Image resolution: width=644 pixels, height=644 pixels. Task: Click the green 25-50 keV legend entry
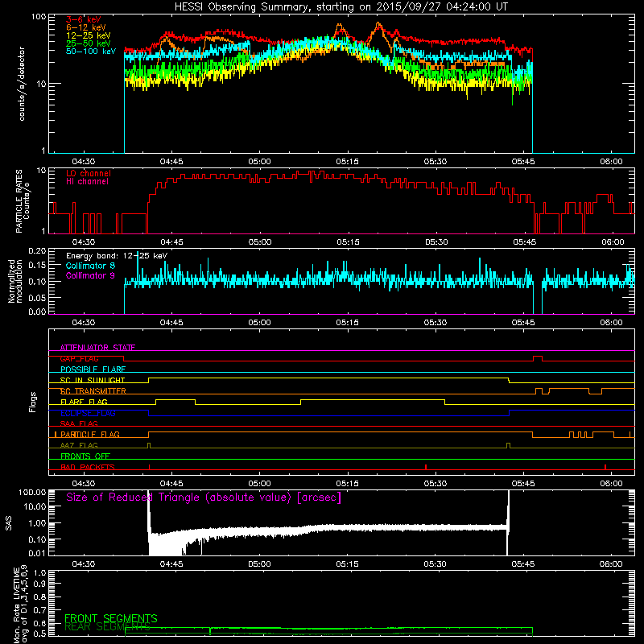click(x=89, y=43)
